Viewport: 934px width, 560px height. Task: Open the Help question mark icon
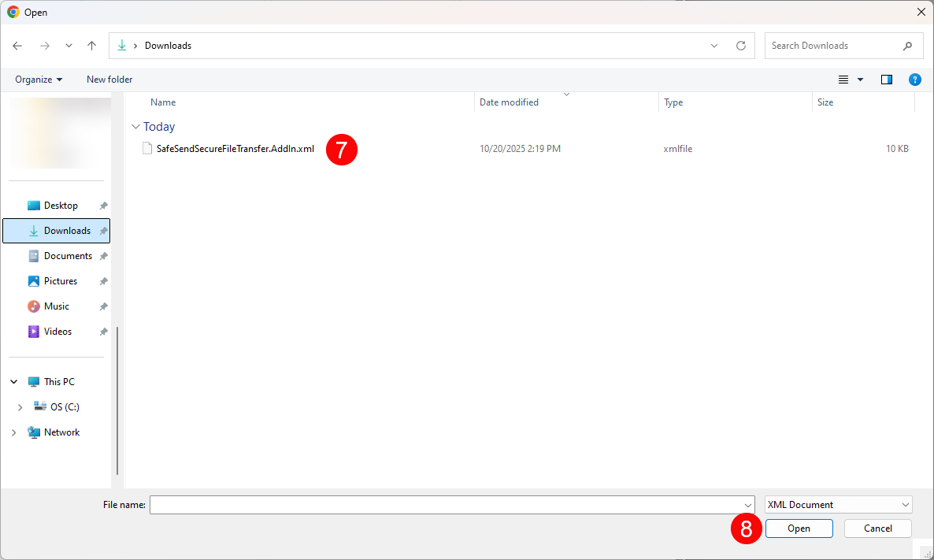(x=914, y=80)
